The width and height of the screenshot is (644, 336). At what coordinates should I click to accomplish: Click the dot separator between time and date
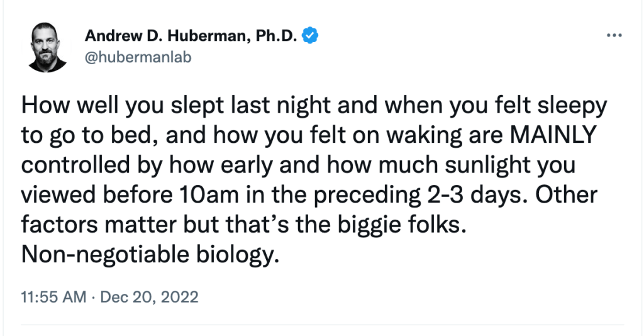92,296
